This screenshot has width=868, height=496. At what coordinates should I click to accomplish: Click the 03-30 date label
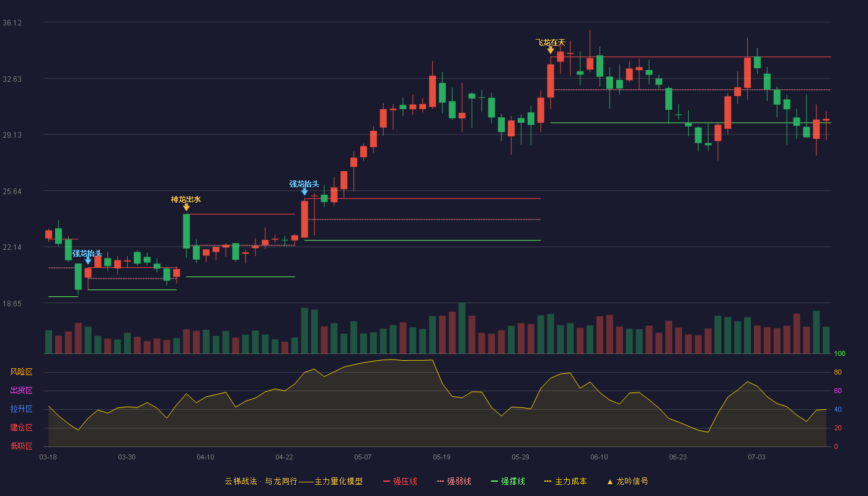click(126, 457)
